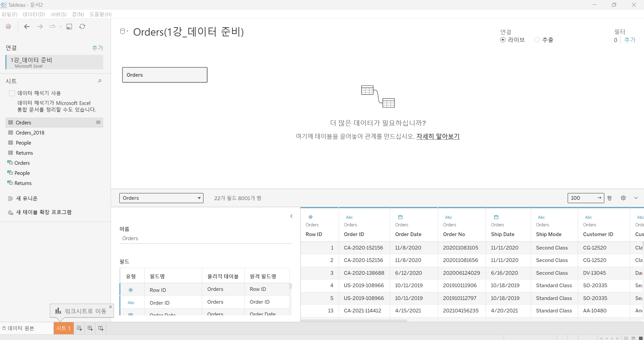Click the Tableau start page logo icon

coord(8,26)
